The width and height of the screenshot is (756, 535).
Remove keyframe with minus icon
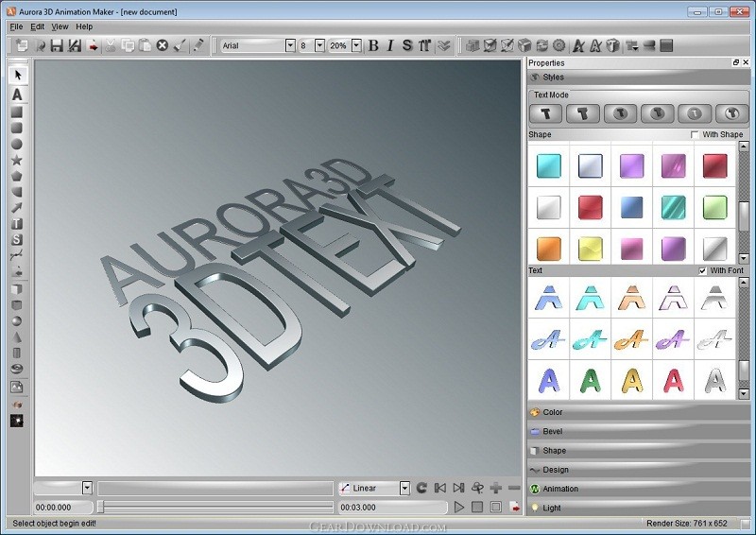(x=514, y=488)
